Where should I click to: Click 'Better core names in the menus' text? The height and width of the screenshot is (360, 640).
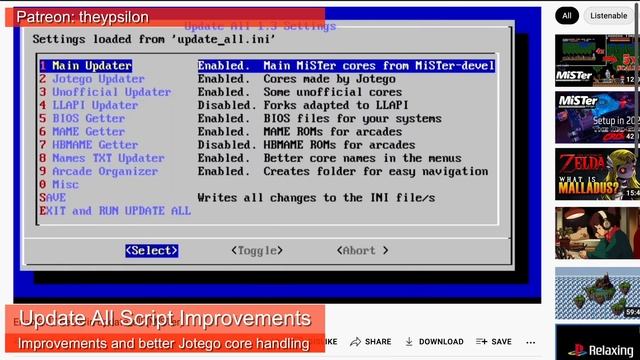(x=362, y=158)
